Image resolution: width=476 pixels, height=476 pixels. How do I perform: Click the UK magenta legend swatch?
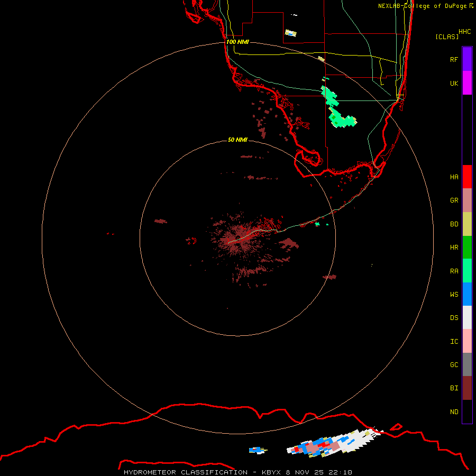tap(467, 83)
